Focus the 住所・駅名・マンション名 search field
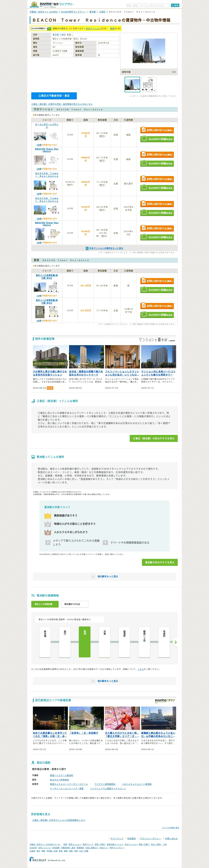 (148, 5)
